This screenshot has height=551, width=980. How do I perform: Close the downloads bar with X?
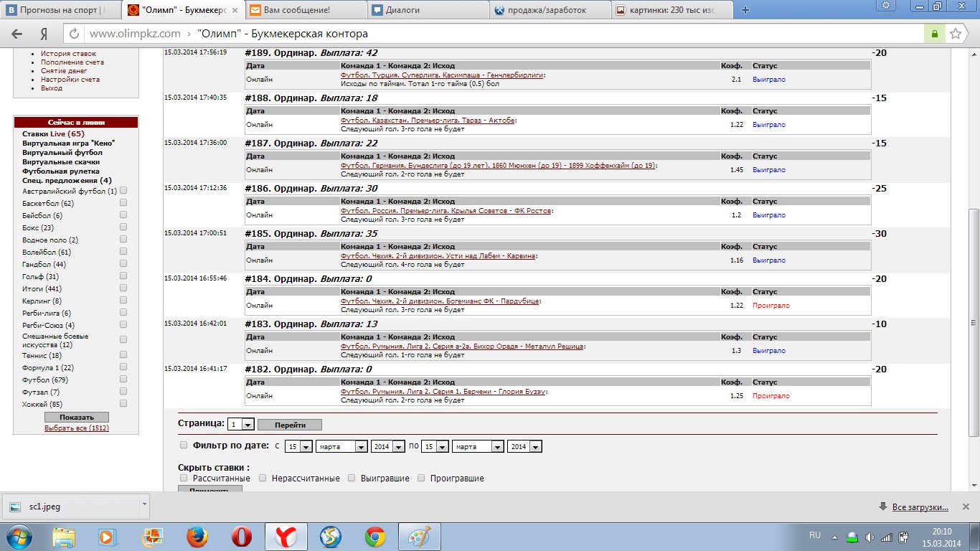click(966, 507)
